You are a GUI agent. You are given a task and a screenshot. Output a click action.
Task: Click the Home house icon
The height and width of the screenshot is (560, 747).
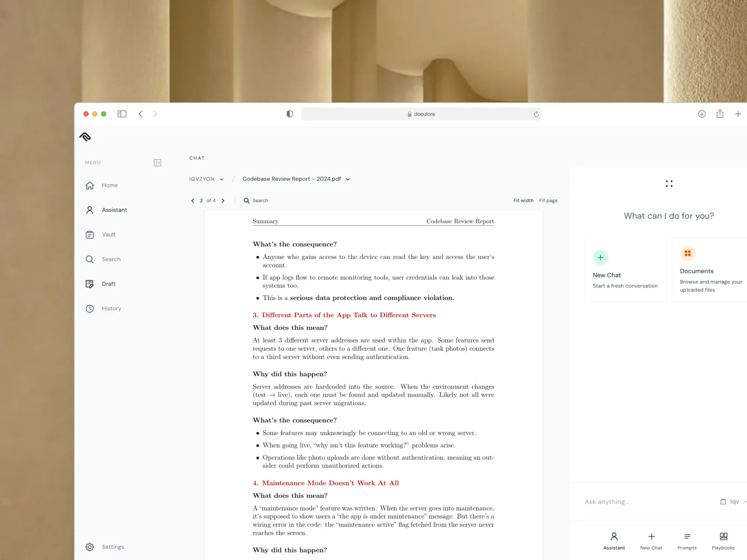point(90,185)
